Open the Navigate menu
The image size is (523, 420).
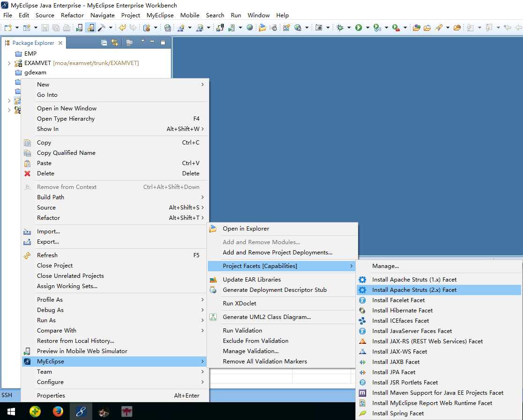[103, 15]
